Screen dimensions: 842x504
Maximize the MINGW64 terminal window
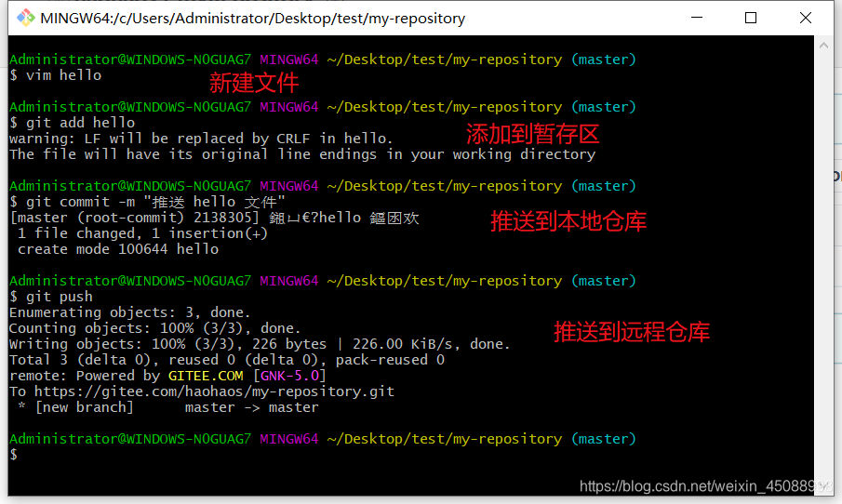(x=751, y=18)
